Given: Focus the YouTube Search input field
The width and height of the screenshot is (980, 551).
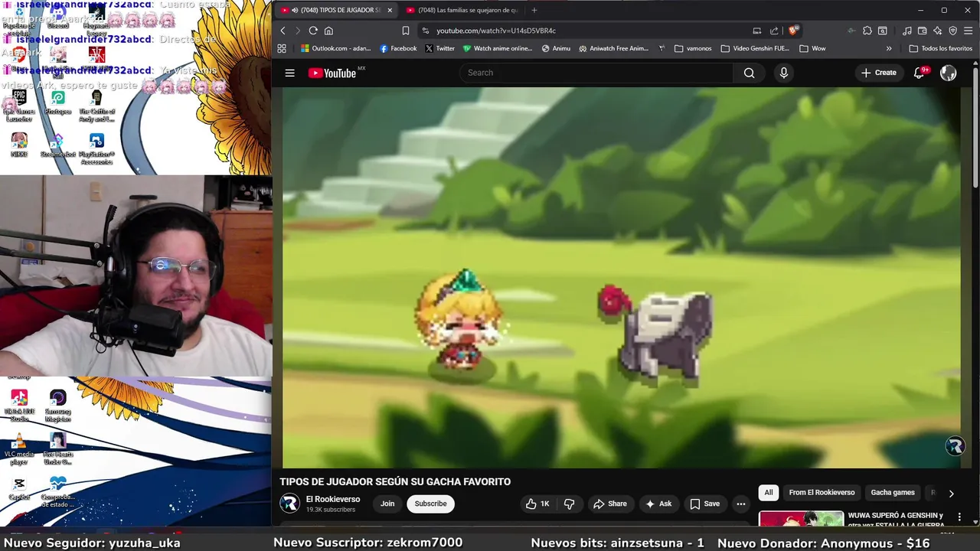Looking at the screenshot, I should [597, 73].
